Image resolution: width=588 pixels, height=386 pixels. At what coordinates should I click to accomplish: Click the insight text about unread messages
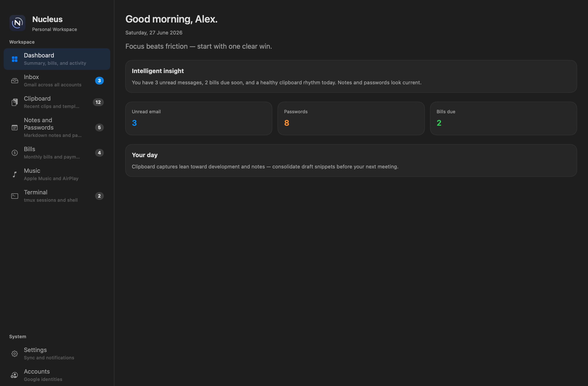[277, 82]
